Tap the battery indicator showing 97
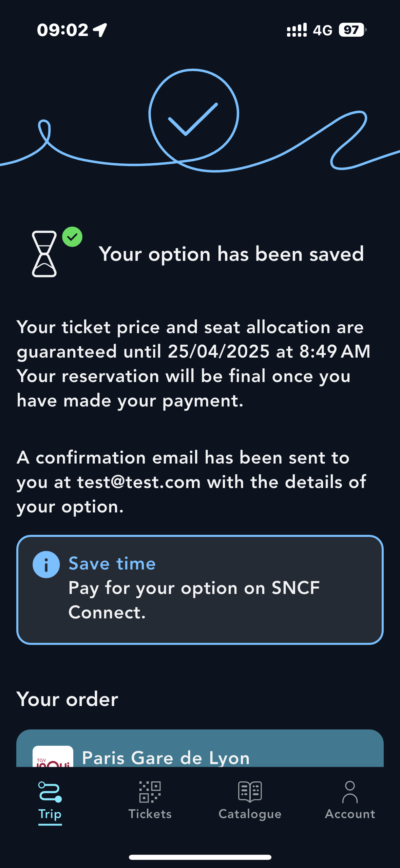This screenshot has height=868, width=400. click(x=352, y=30)
